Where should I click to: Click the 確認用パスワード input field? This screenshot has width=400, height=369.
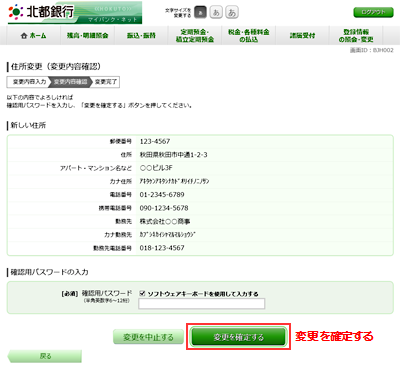coord(202,304)
